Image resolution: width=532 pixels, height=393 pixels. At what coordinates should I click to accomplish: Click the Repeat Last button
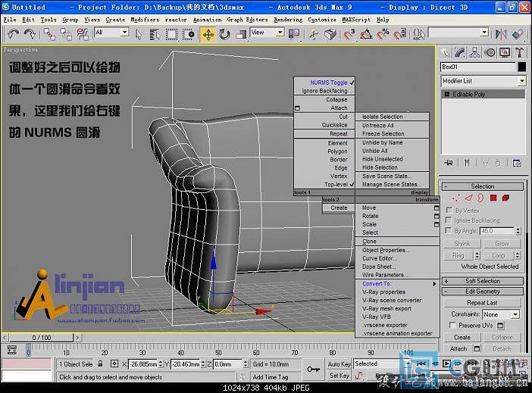pyautogui.click(x=482, y=302)
